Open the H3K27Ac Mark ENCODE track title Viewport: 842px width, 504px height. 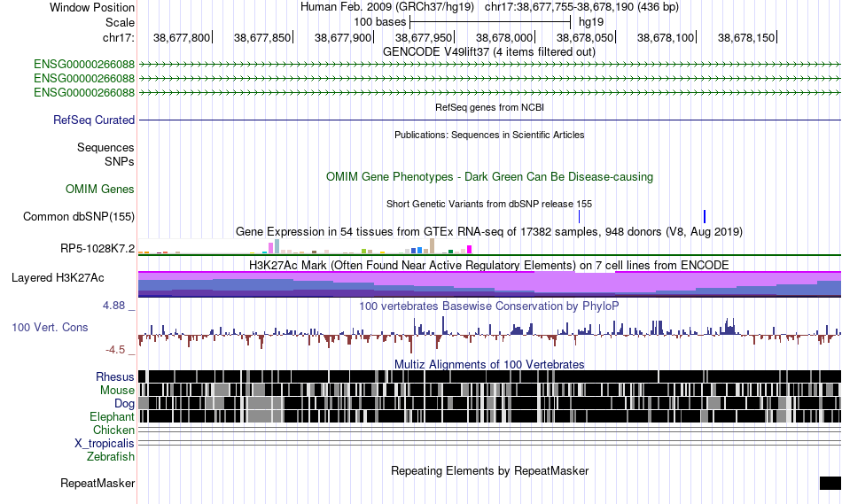point(489,265)
